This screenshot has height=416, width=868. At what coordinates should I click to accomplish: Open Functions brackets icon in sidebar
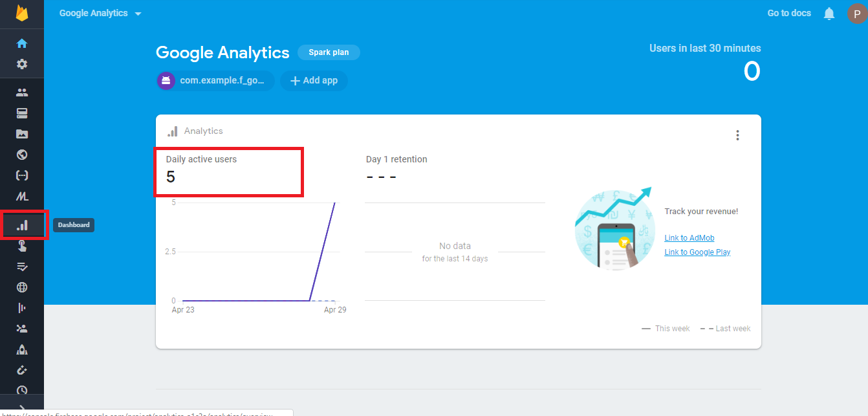click(22, 175)
